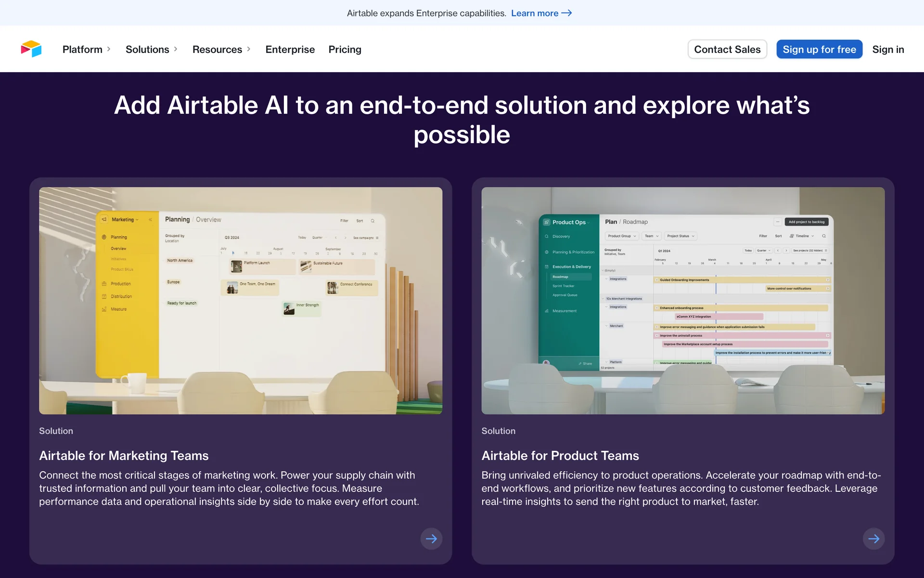
Task: Expand the Resources menu chevron
Action: pyautogui.click(x=249, y=49)
